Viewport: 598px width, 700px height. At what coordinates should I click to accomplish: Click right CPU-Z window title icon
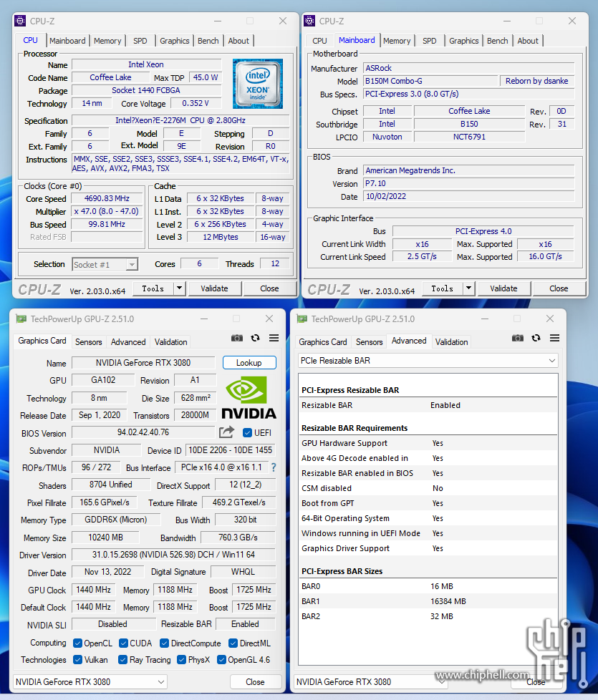click(309, 21)
